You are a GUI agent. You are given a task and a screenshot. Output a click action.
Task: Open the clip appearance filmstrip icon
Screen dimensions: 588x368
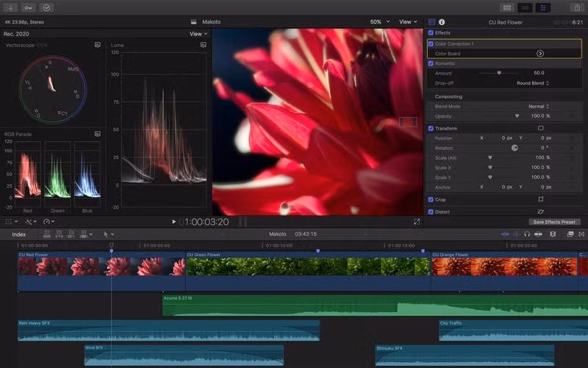click(x=553, y=234)
